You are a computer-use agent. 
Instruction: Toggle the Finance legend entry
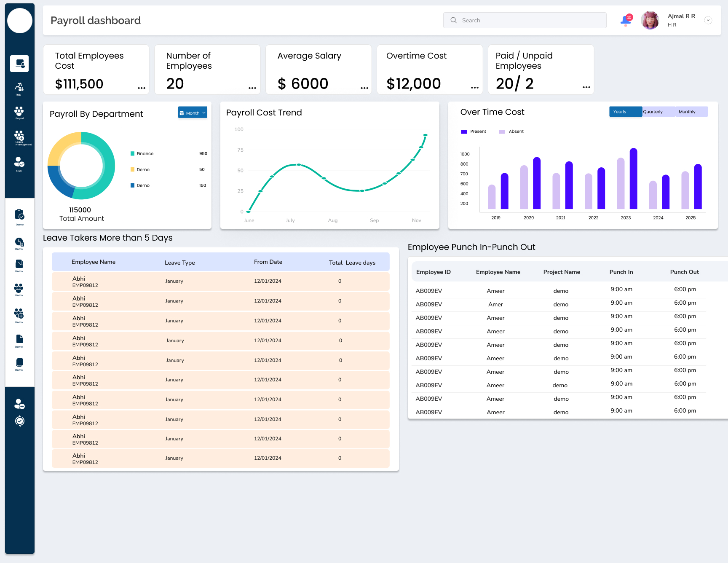coord(142,154)
